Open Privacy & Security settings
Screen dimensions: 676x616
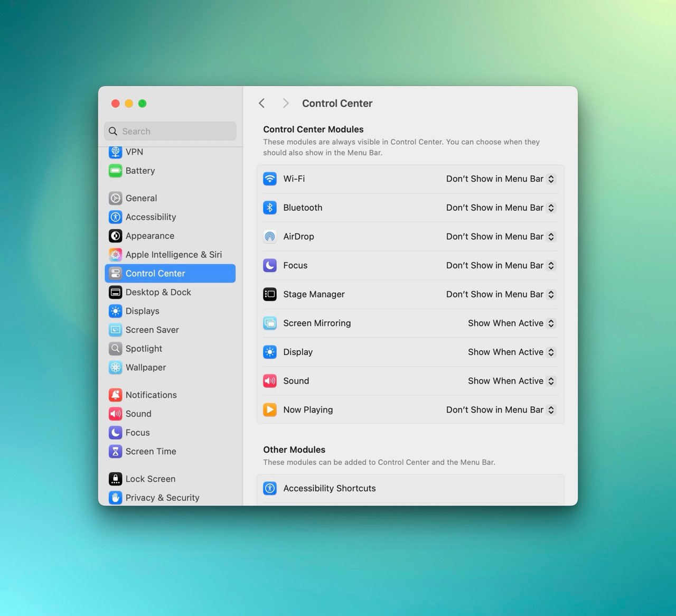click(x=170, y=498)
